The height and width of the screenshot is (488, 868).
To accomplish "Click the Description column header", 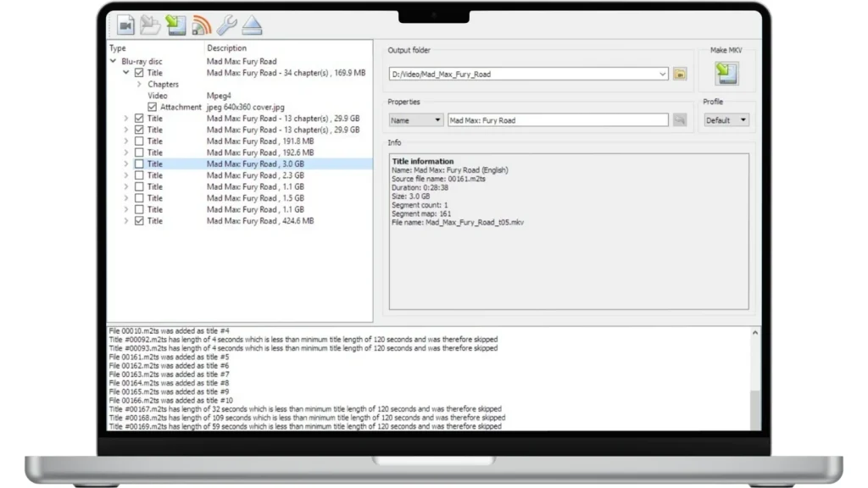I will [x=227, y=48].
